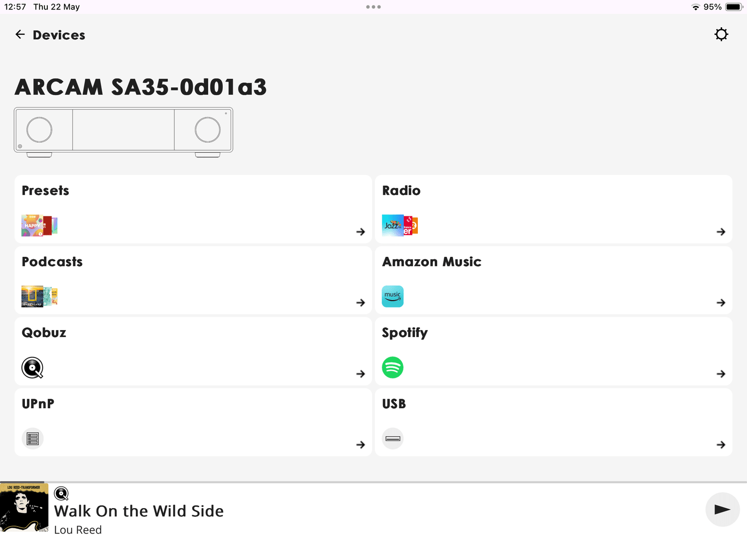Screen dimensions: 747x560
Task: Open the USB section title
Action: click(394, 404)
